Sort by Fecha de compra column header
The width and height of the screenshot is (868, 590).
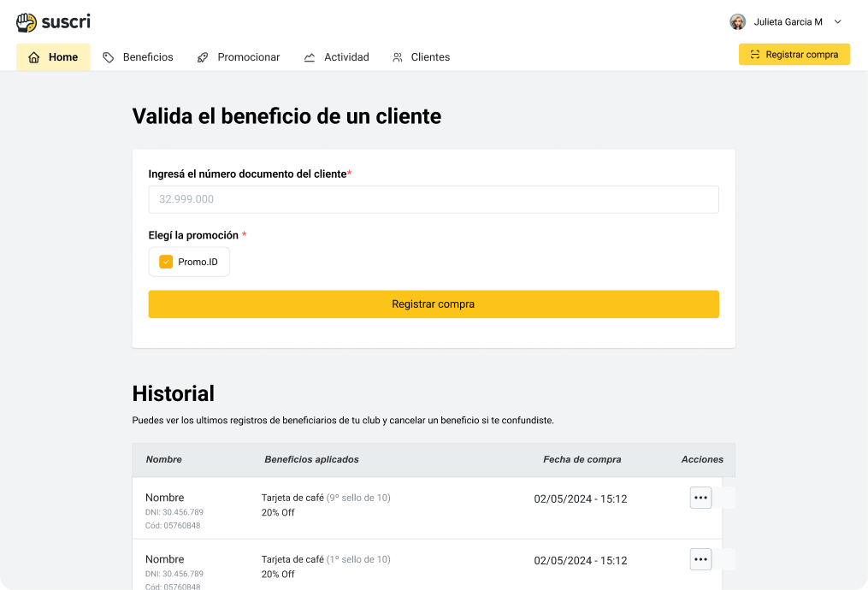pyautogui.click(x=582, y=459)
